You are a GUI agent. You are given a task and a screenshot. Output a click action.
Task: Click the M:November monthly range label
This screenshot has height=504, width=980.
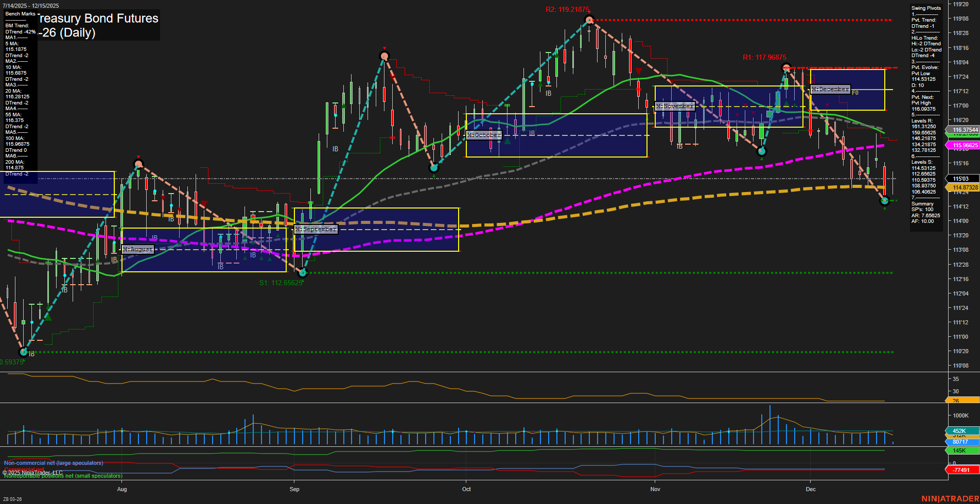tap(675, 106)
